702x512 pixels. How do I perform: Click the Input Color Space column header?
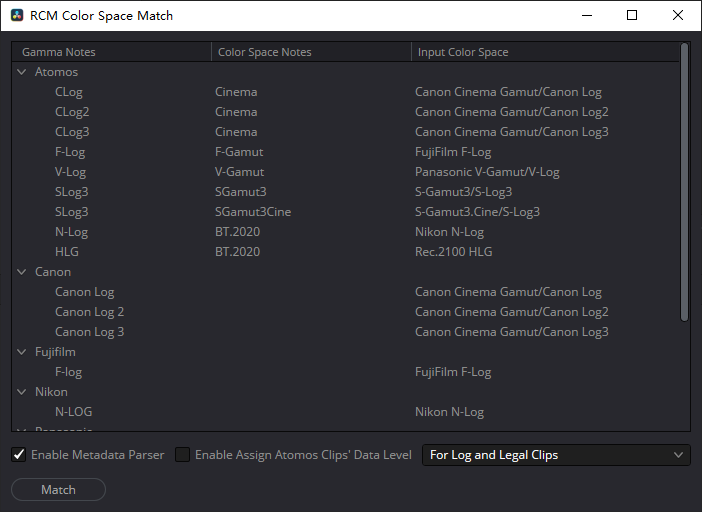coord(545,52)
